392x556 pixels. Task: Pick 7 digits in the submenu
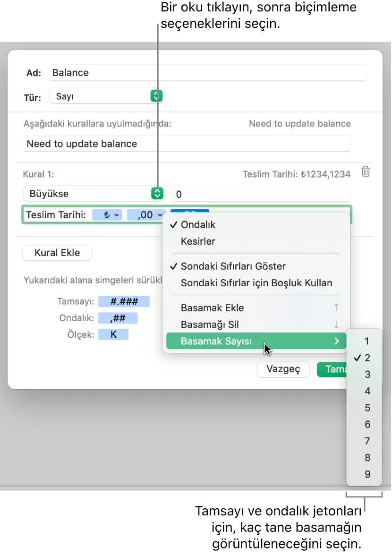[364, 441]
